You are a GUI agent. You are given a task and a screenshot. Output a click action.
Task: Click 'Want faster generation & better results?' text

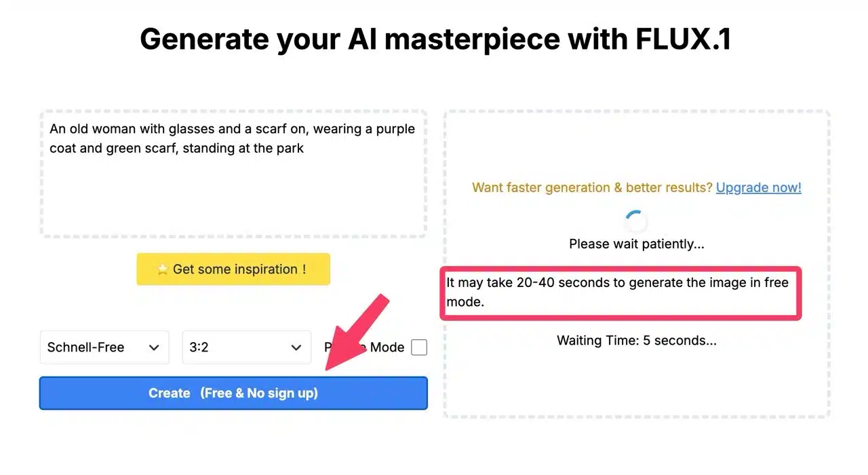592,187
